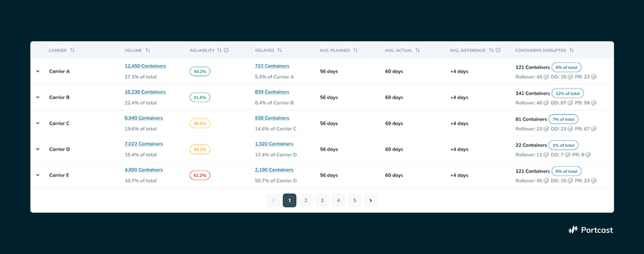Screen dimensions: 644x254
Task: Sort by Delayed column arrows
Action: pyautogui.click(x=280, y=50)
